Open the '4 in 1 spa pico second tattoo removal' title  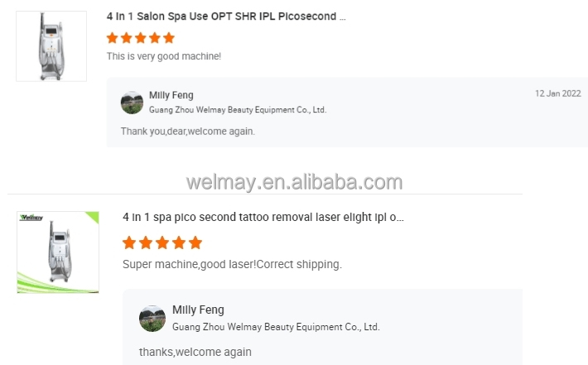click(x=263, y=218)
